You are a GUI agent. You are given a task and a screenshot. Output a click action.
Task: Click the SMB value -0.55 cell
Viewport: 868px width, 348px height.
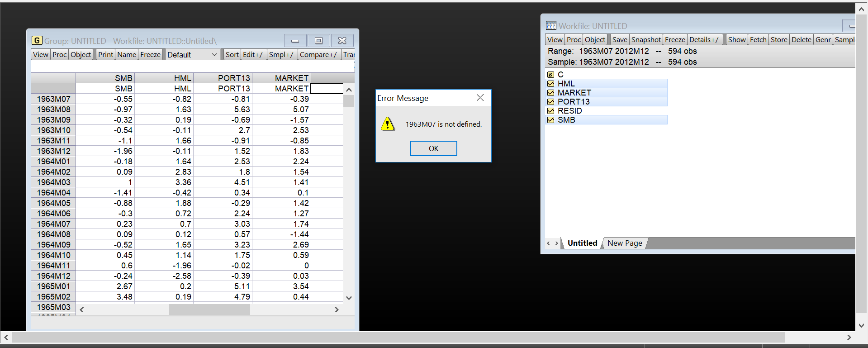coord(105,99)
